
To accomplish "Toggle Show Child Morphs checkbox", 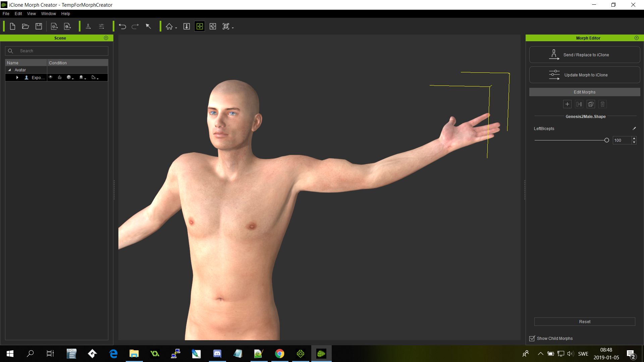I will (532, 339).
